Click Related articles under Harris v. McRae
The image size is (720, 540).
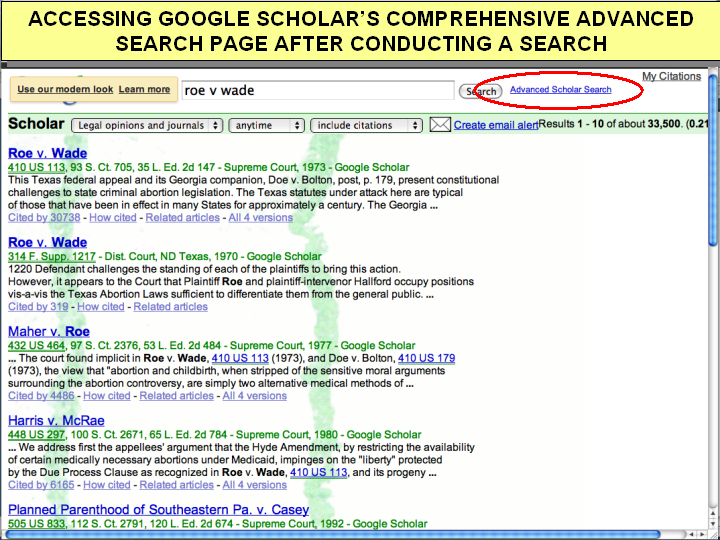point(176,484)
